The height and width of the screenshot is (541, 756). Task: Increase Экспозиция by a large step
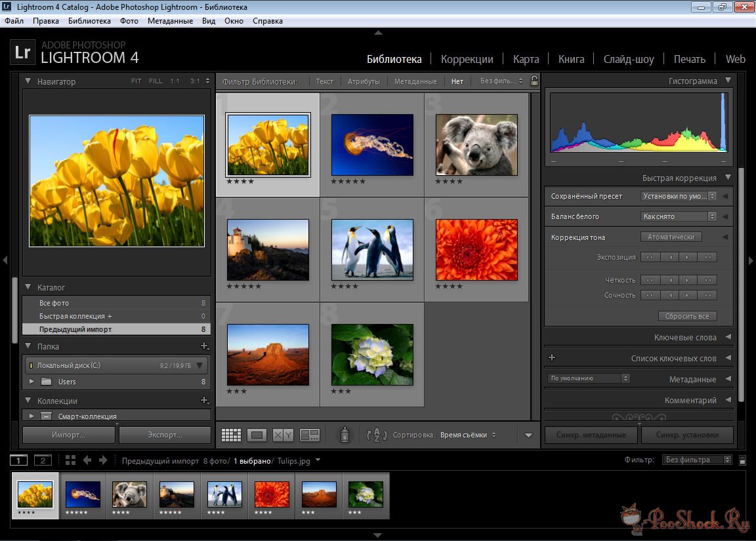[708, 257]
